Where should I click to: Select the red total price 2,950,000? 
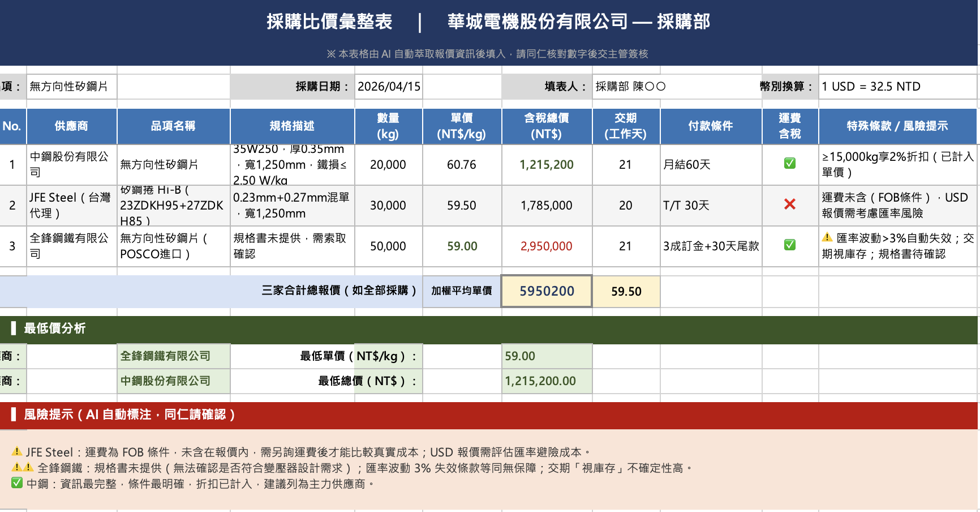click(547, 246)
